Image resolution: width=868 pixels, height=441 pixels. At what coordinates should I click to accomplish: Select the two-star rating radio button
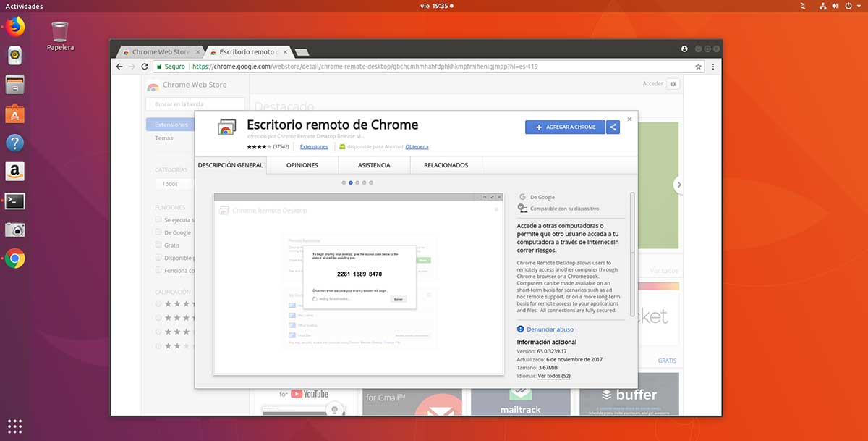[158, 345]
